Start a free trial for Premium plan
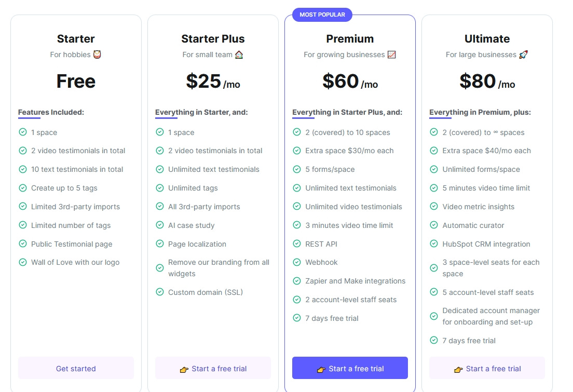Viewport: 573px width, 392px height. [350, 368]
